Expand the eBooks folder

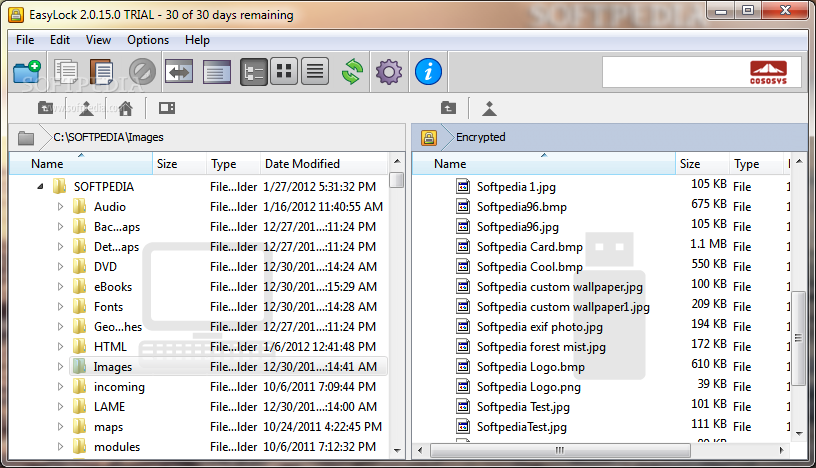(x=60, y=286)
